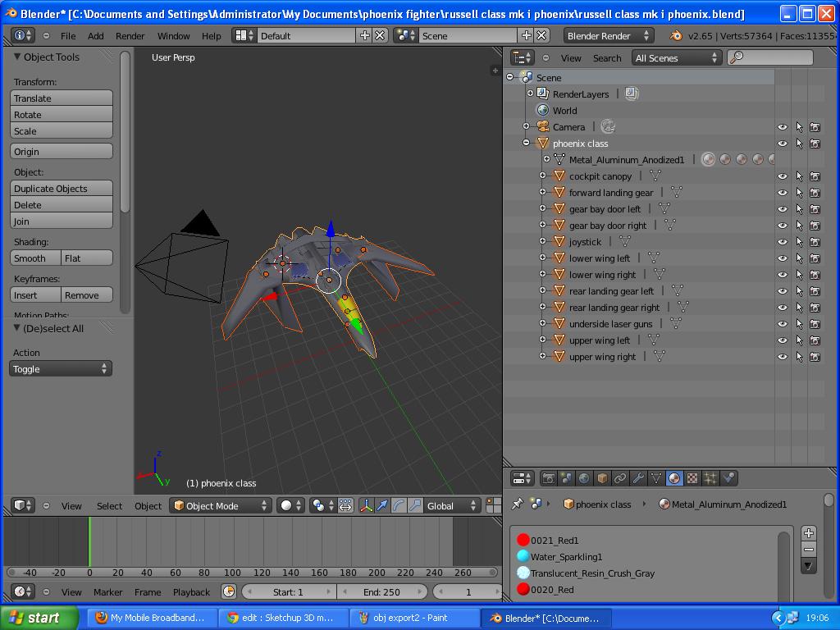Open the Object Mode dropdown
Viewport: 840px width, 630px height.
click(x=220, y=505)
